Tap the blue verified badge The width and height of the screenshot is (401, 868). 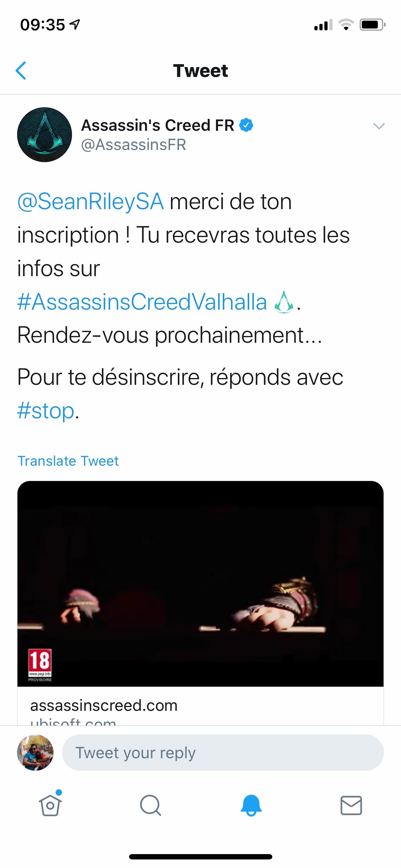[246, 125]
